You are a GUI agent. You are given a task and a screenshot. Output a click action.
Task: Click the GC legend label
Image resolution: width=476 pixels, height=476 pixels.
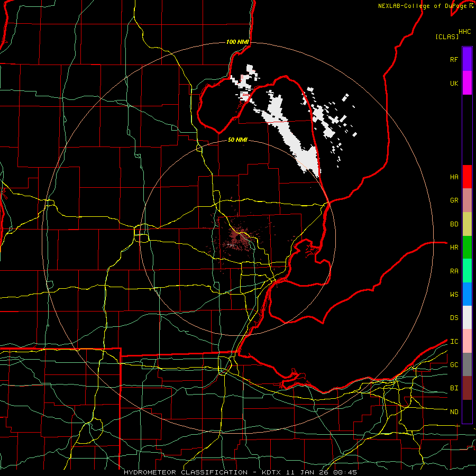(454, 365)
